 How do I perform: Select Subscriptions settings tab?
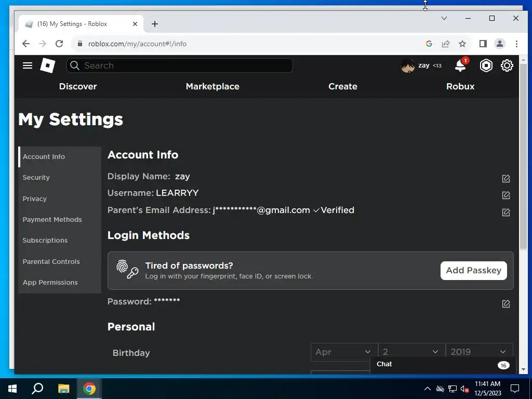[x=60, y=240]
